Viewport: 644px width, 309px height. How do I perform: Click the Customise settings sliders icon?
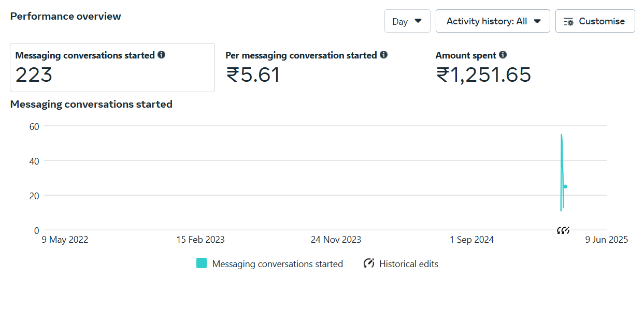(x=568, y=22)
